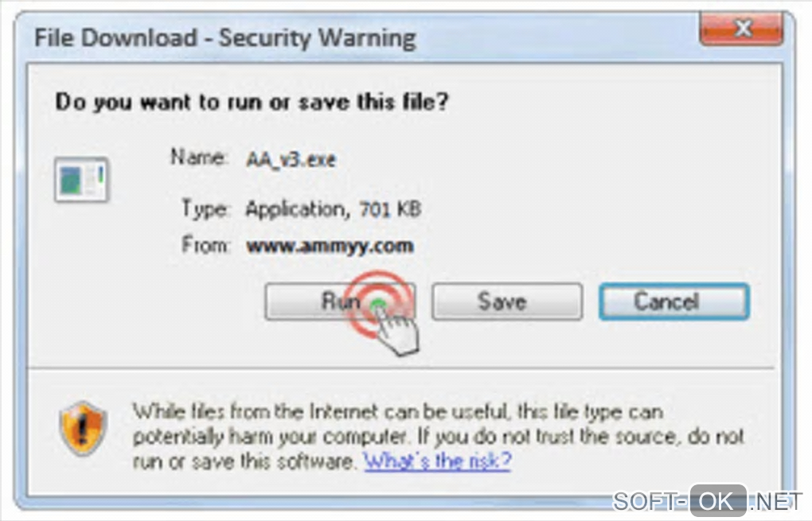812x521 pixels.
Task: Click the "Name:" field label
Action: tap(199, 157)
